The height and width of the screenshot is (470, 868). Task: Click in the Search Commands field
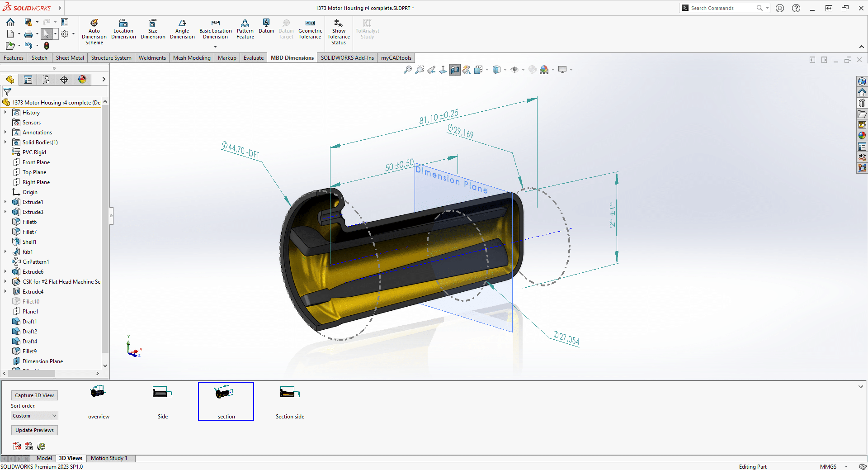722,8
